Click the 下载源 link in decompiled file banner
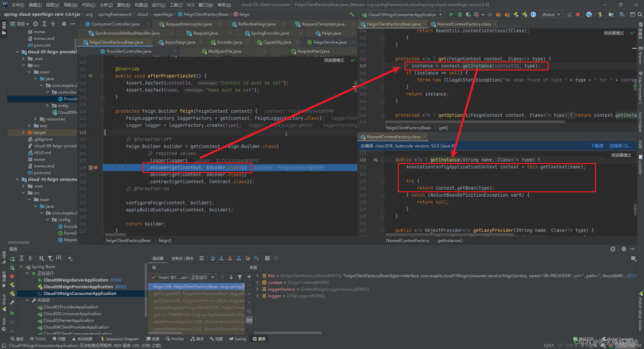 tap(597, 146)
